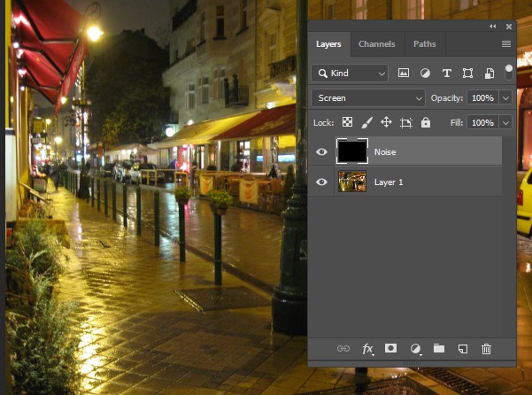
Task: Hide the Noise layer
Action: pyautogui.click(x=321, y=151)
